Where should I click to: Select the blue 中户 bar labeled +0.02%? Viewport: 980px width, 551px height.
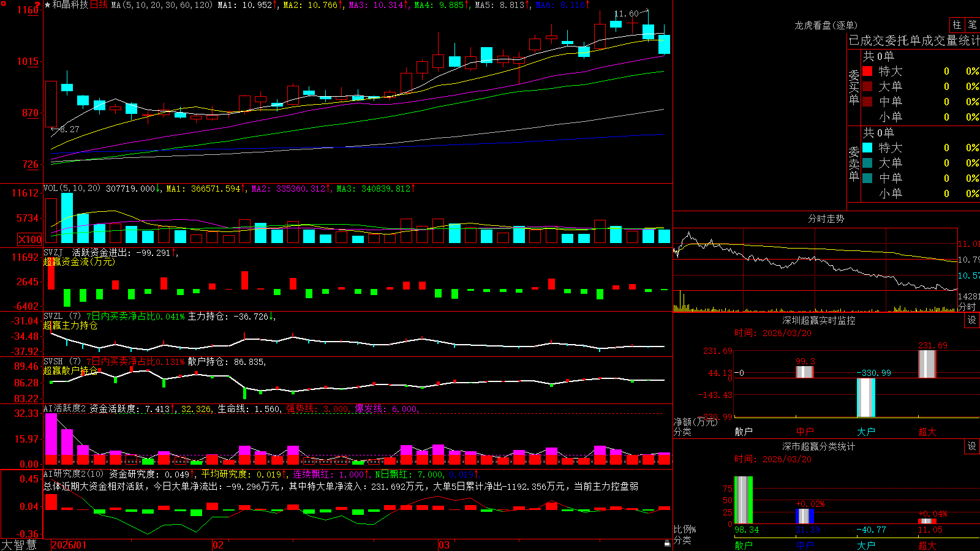tap(805, 516)
